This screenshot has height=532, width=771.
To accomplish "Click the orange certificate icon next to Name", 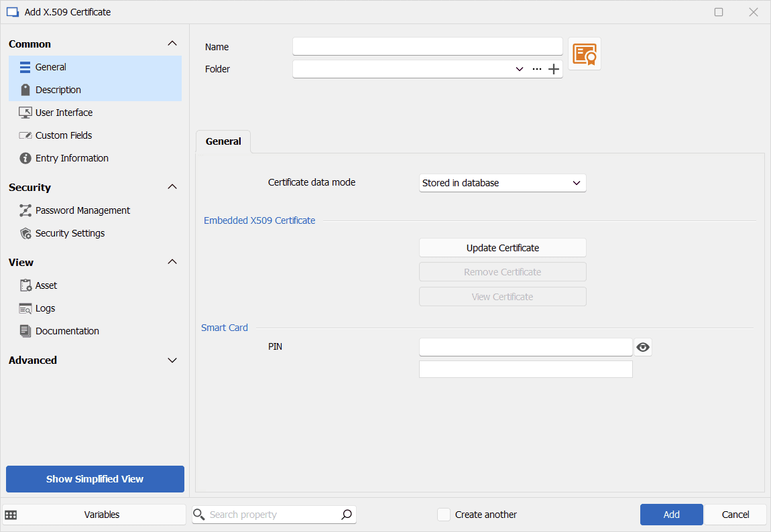I will tap(584, 54).
